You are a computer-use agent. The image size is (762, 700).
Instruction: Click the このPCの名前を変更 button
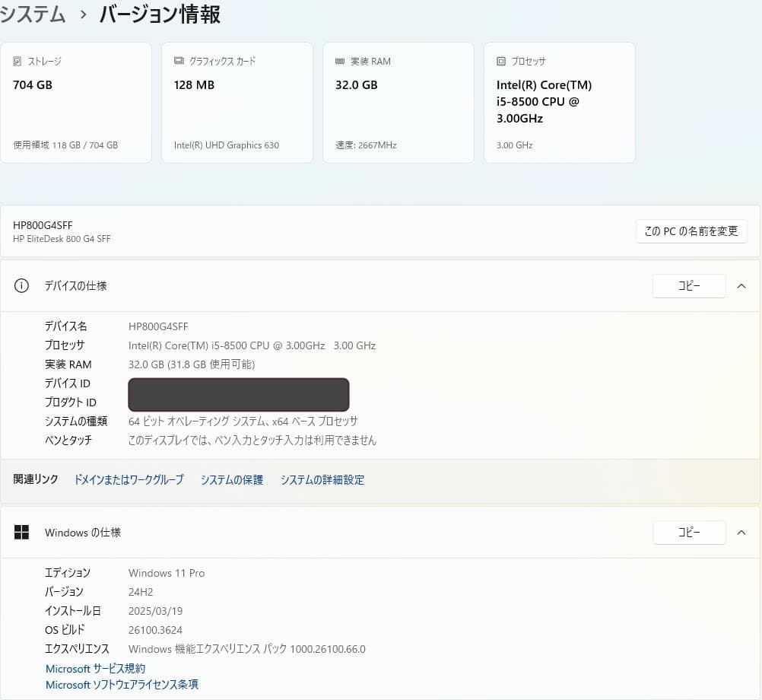[x=691, y=231]
